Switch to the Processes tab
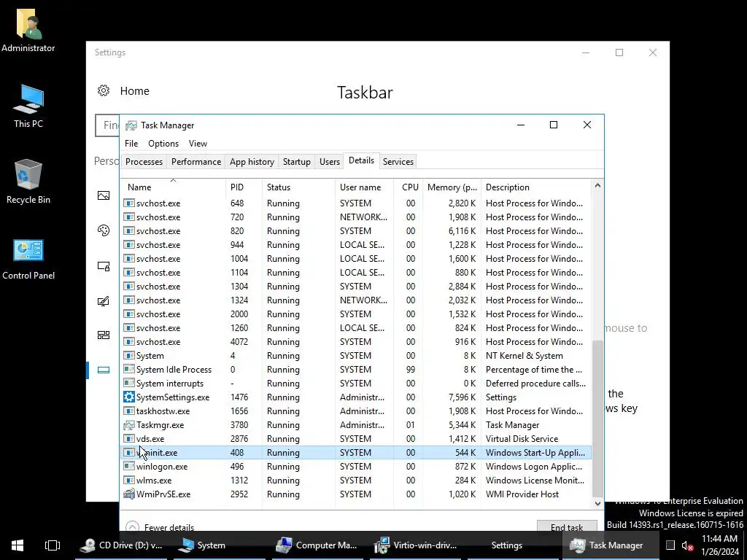747x560 pixels. pyautogui.click(x=144, y=161)
